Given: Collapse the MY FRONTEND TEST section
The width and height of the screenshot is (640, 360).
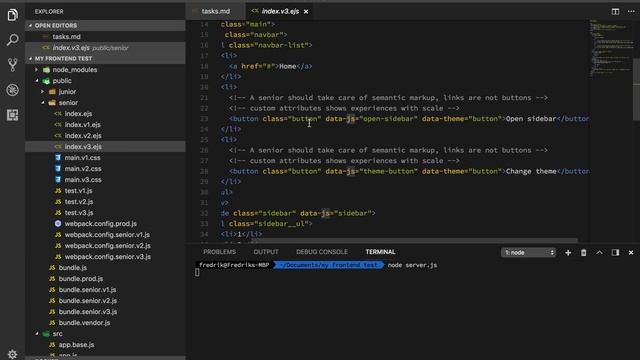Looking at the screenshot, I should (x=105, y=58).
